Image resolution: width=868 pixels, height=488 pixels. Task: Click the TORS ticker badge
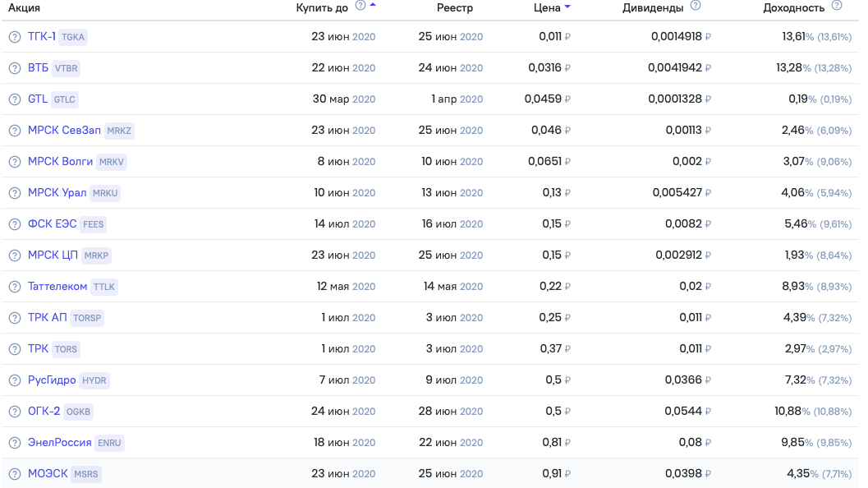click(x=66, y=349)
